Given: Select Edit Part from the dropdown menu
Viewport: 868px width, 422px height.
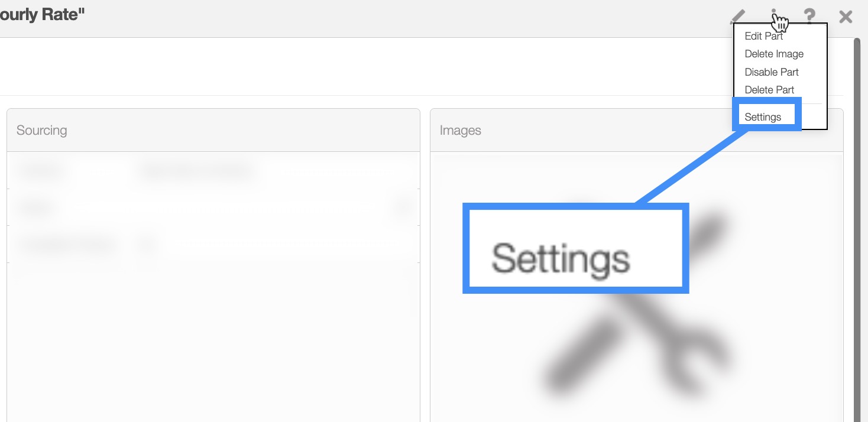Looking at the screenshot, I should [763, 36].
